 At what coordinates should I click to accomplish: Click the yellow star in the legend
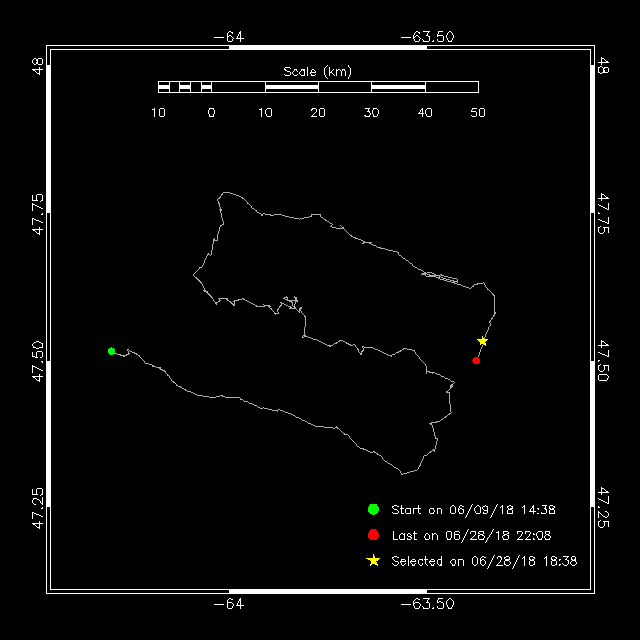[373, 561]
